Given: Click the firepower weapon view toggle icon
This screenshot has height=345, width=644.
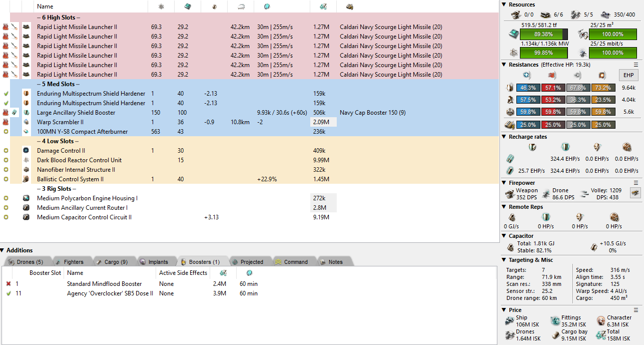Looking at the screenshot, I should coord(635,193).
